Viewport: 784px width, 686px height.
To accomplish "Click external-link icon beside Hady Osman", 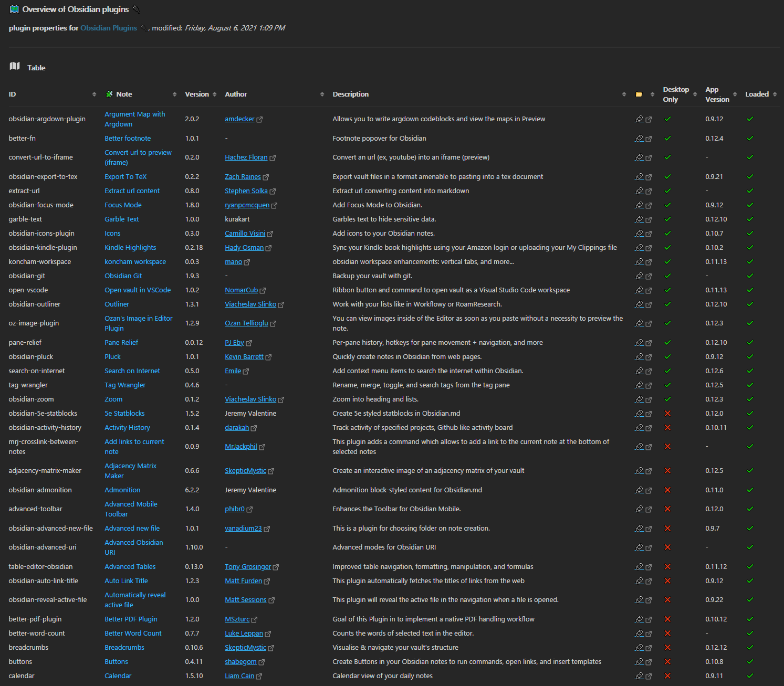I will (268, 248).
